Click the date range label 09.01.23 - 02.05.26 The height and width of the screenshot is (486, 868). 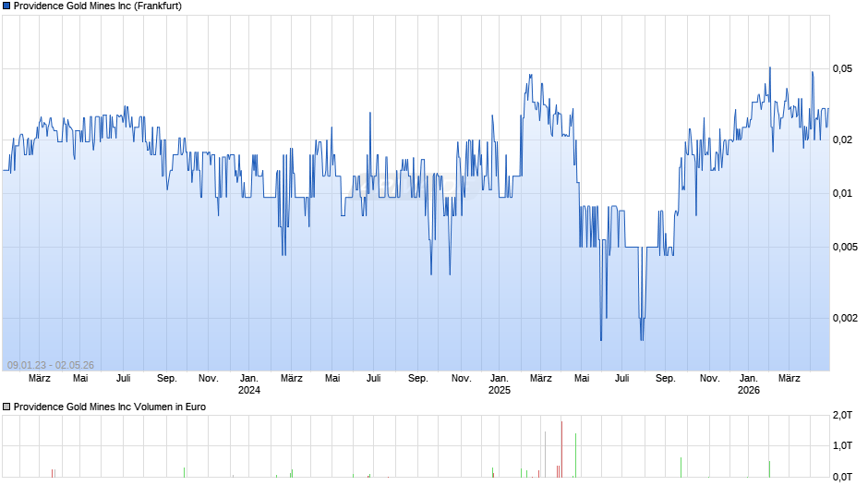51,365
